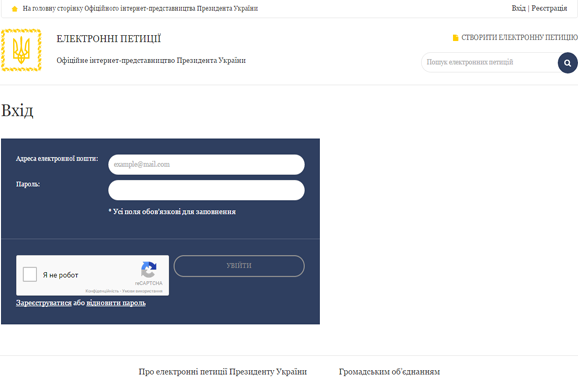Click the round magnifier search button
Screen dimensions: 578x383
(568, 63)
